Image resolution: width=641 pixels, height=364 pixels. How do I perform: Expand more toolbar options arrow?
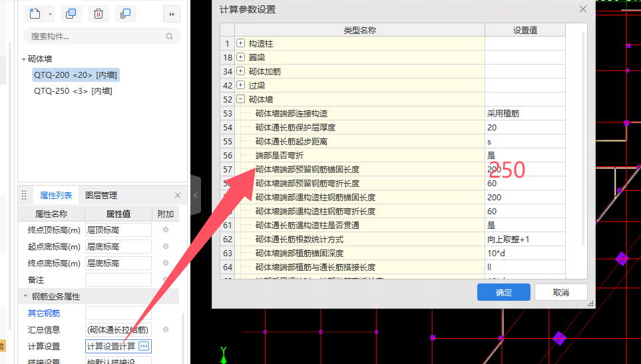[x=172, y=14]
